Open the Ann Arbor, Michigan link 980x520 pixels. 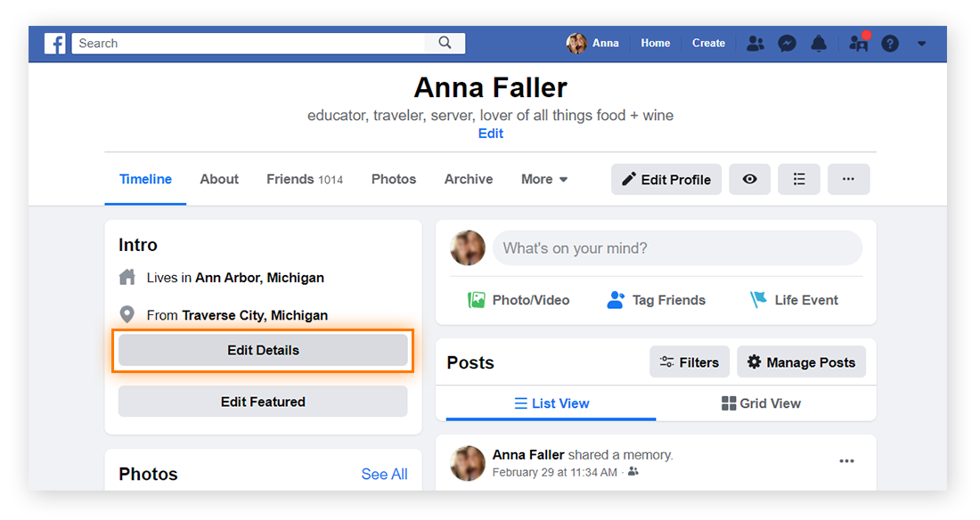tap(259, 278)
